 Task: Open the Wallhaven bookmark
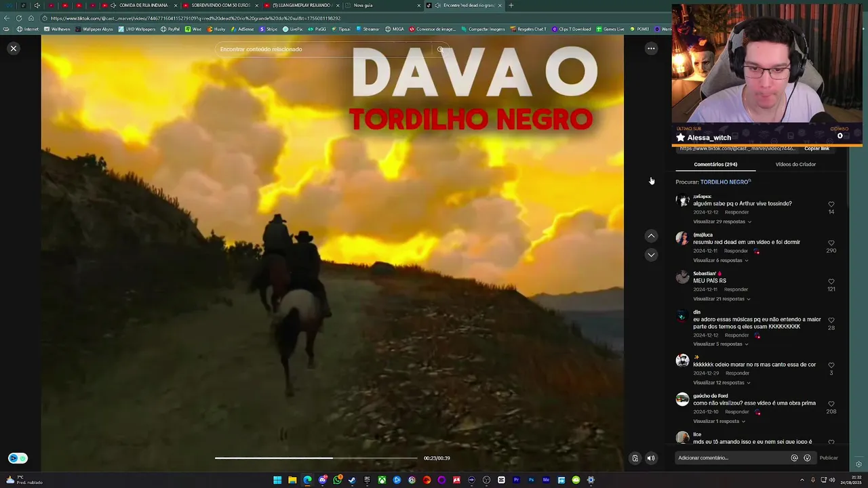pyautogui.click(x=57, y=29)
